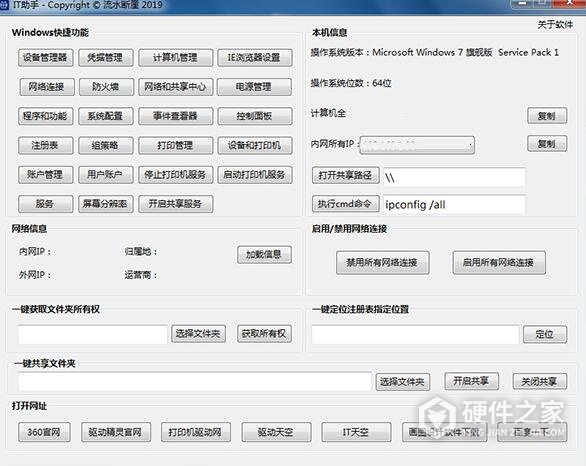Screen dimensions: 586x466
Task: Open 事件查看器 (Event Viewer)
Action: 175,116
